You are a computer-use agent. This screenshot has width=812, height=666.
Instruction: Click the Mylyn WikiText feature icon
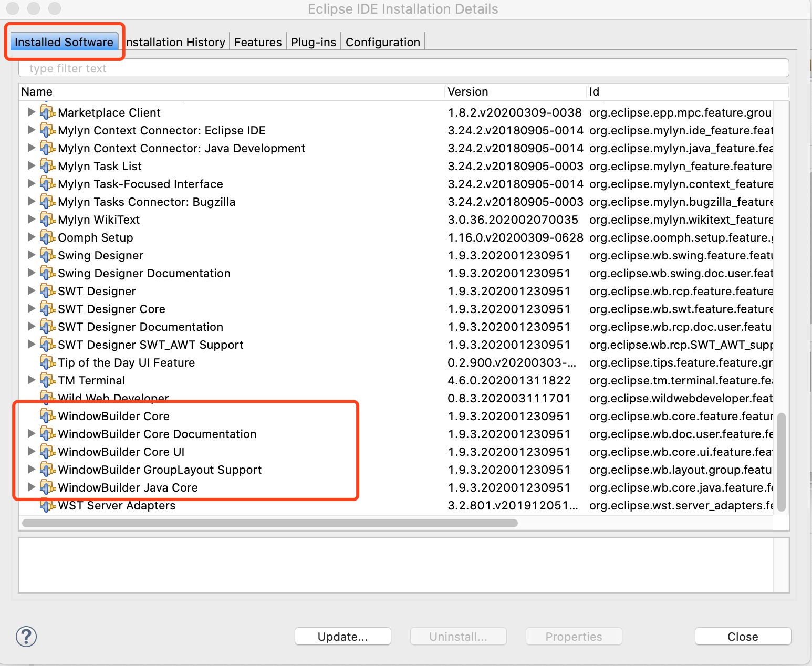pos(47,220)
